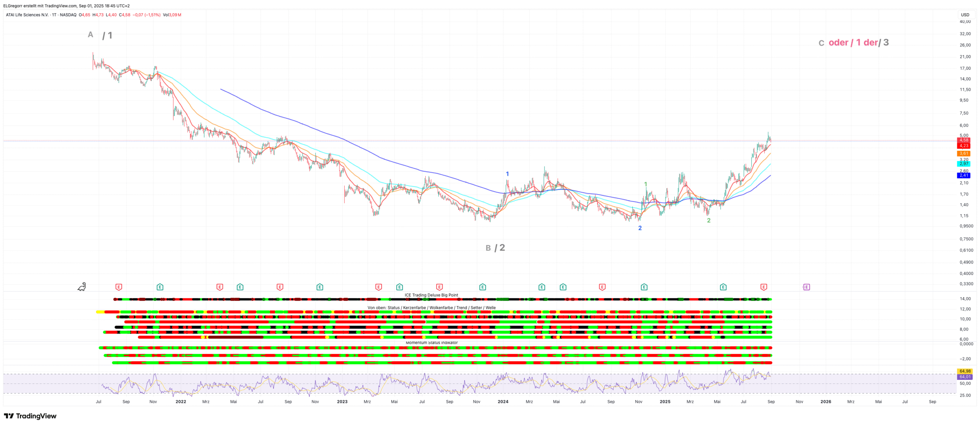This screenshot has width=980, height=426.
Task: Click the 'Von oben: Status / Kerzenfarbe' indicator label
Action: [431, 308]
